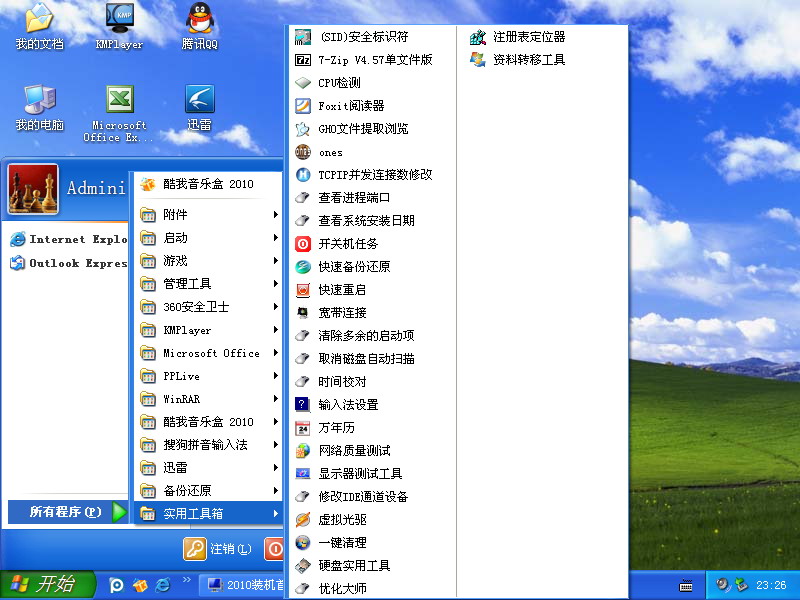Viewport: 800px width, 600px height.
Task: Click the 开关机任务 red power icon
Action: click(303, 244)
